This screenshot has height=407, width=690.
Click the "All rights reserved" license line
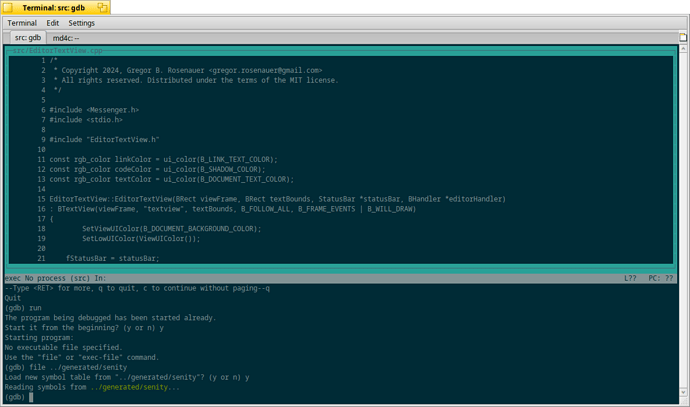(195, 80)
